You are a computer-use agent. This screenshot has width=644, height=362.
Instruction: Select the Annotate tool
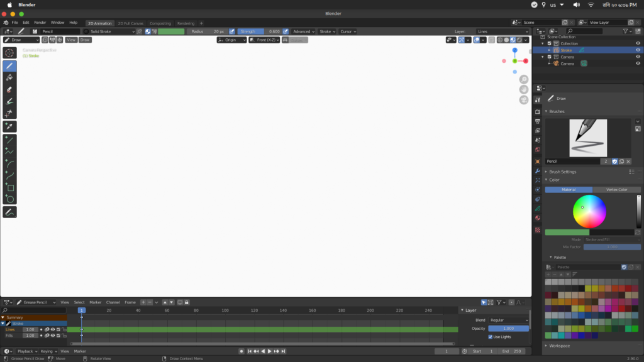[9, 212]
